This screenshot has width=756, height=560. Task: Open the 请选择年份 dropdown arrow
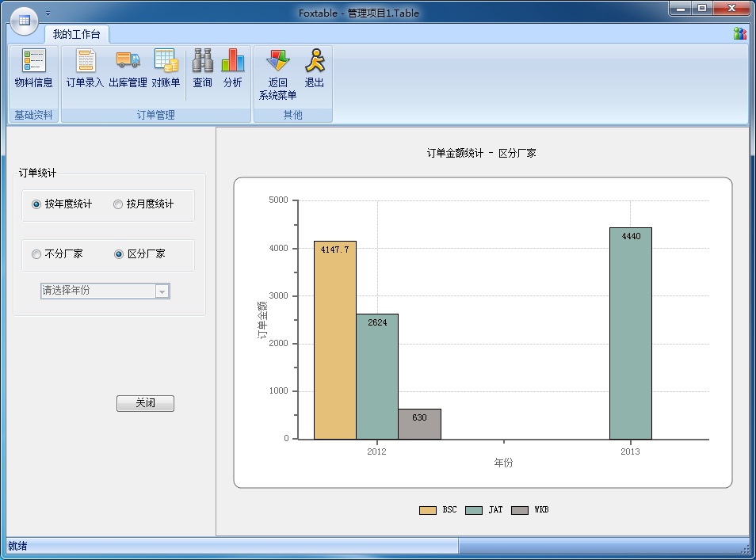[x=162, y=291]
